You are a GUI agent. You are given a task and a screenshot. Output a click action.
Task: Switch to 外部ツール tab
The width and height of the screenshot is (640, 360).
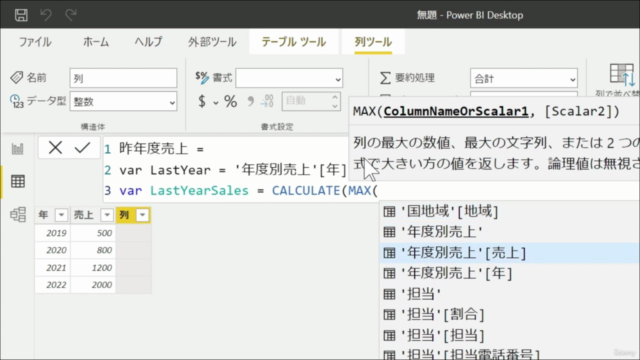point(212,42)
